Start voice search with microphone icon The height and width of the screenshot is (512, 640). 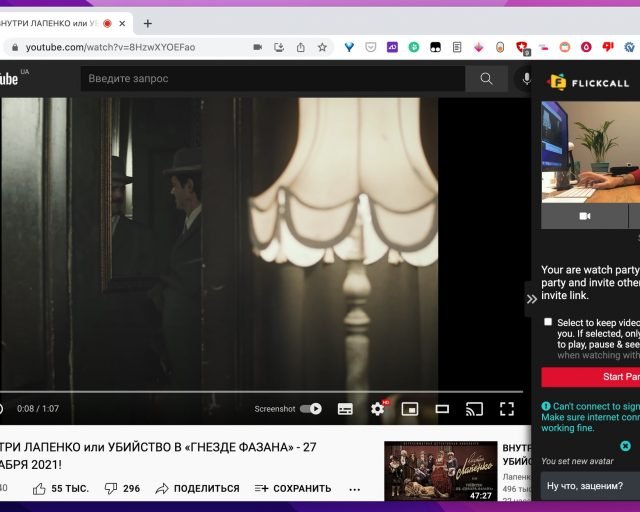click(x=527, y=78)
